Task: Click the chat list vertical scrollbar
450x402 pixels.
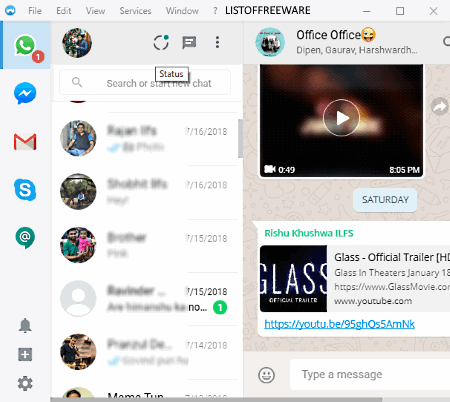Action: tap(240, 138)
